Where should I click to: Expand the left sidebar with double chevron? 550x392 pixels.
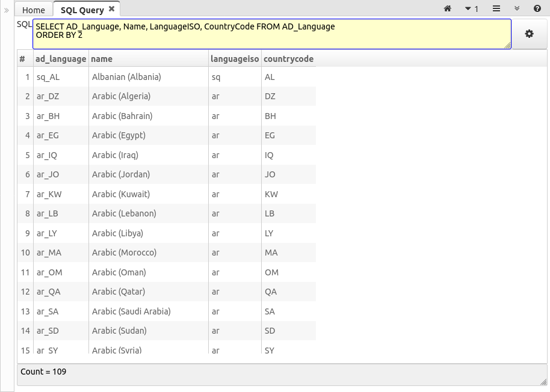tap(7, 10)
